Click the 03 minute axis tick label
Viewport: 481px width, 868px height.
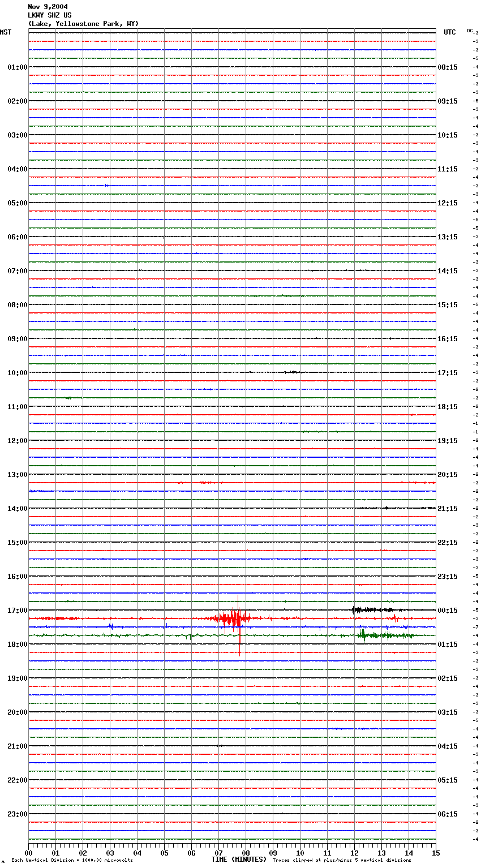pyautogui.click(x=110, y=853)
